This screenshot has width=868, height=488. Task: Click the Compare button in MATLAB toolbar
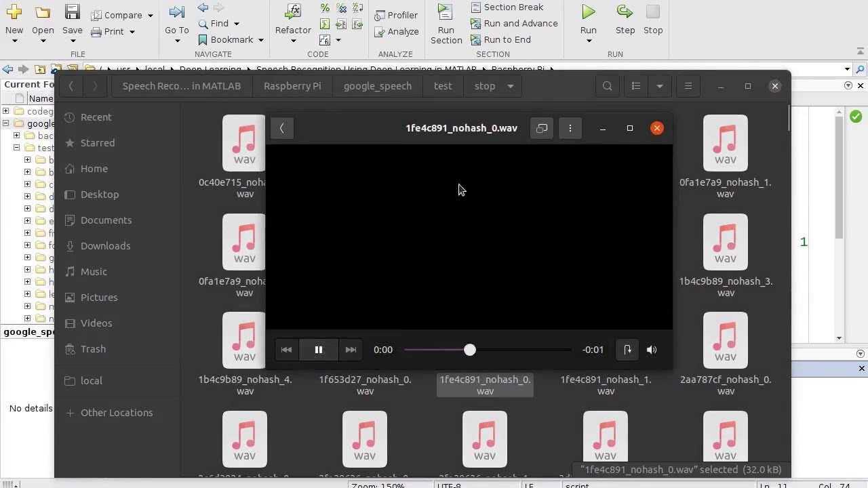coord(117,15)
